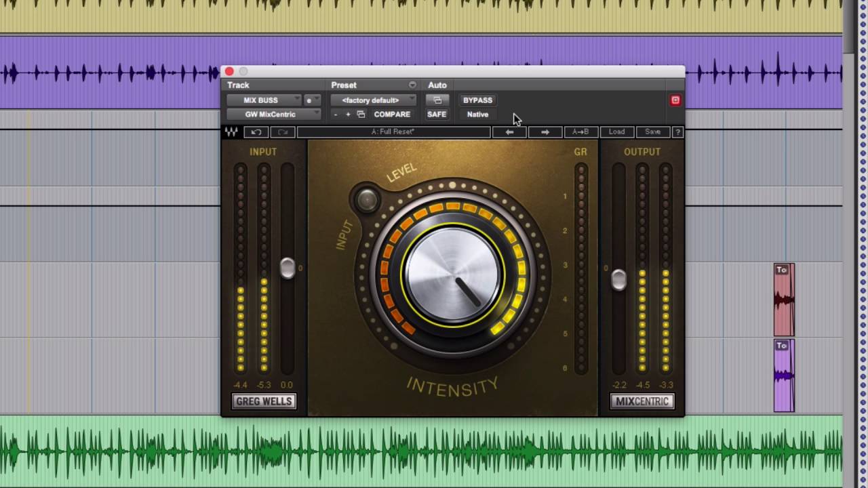The image size is (868, 488).
Task: Click input peak readout -4.4
Action: coord(240,385)
